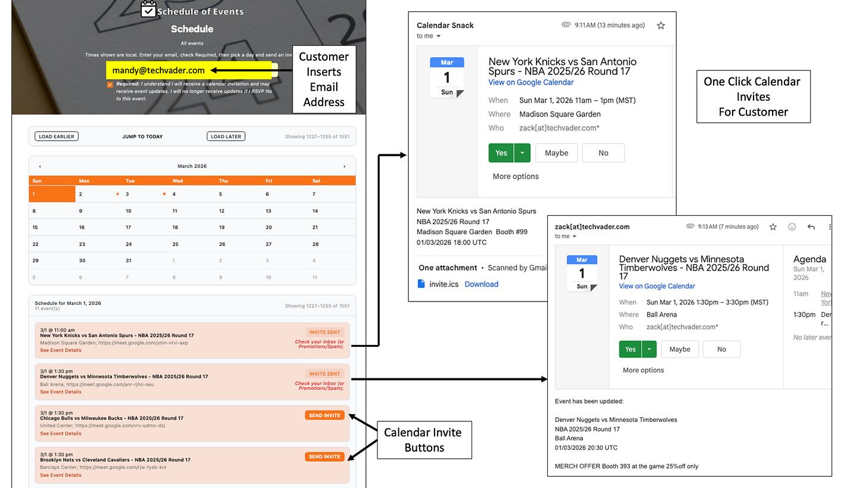Select March 2 with event dot
868x488 pixels.
(x=99, y=194)
